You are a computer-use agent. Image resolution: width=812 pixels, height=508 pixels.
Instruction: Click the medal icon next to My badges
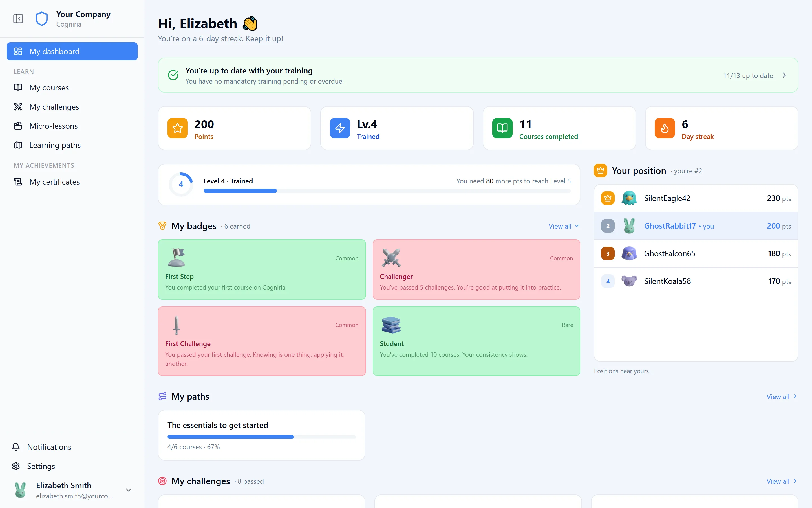click(162, 226)
